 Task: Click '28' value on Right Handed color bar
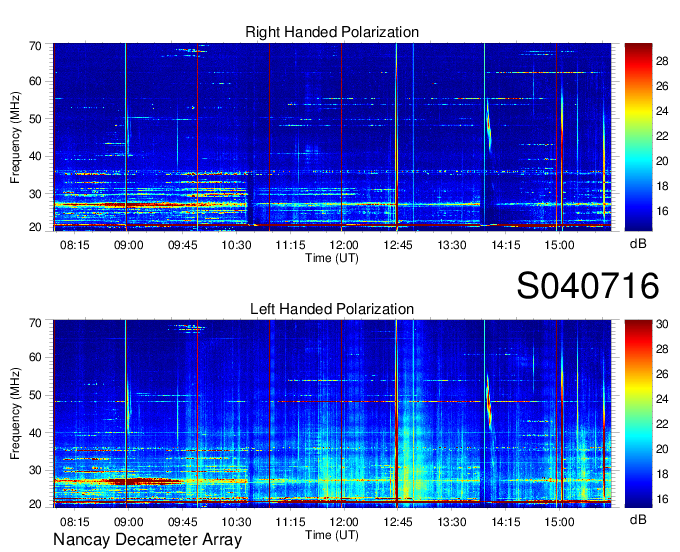(662, 61)
